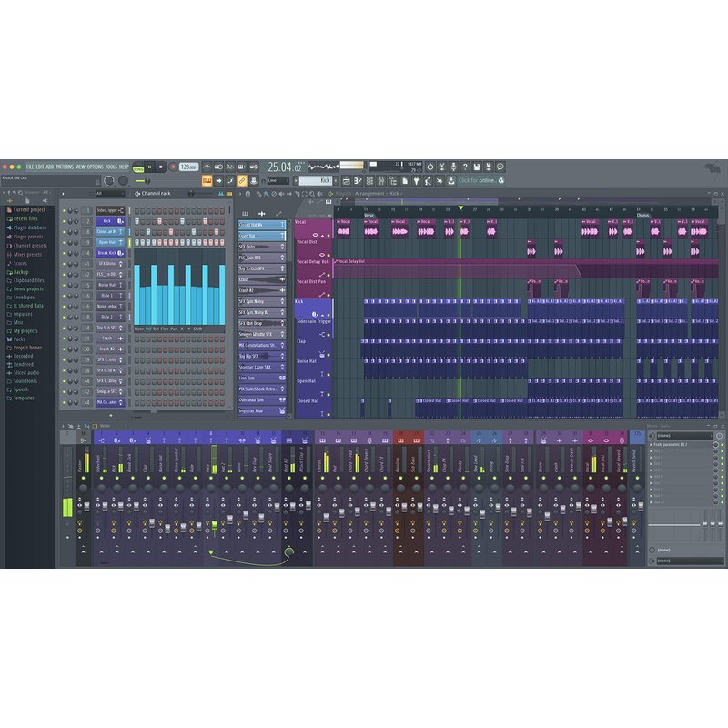Open the help question mark icon
The image size is (728, 728).
pos(465,167)
